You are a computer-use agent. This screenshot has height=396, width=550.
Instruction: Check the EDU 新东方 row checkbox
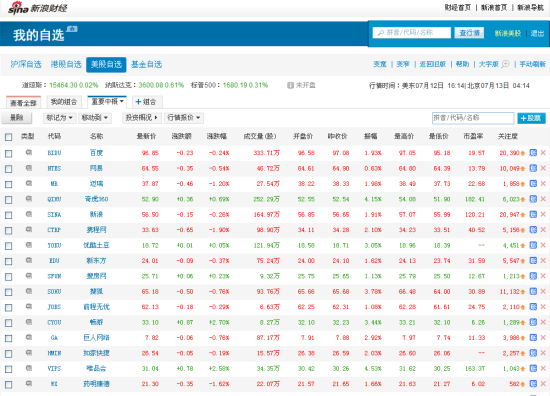coord(8,262)
